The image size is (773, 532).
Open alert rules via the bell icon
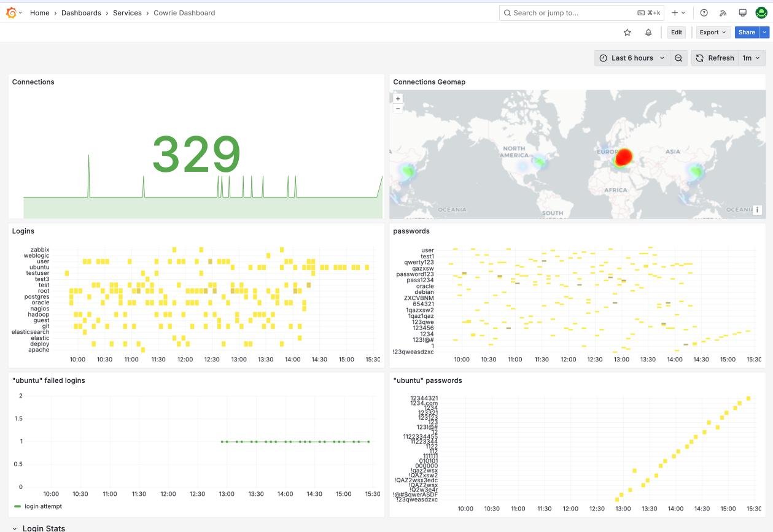pyautogui.click(x=648, y=33)
